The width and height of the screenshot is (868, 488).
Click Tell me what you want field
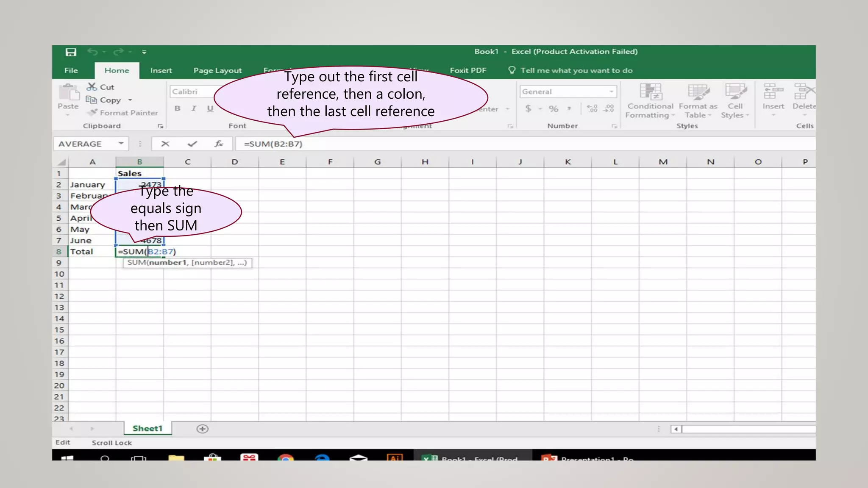point(576,71)
